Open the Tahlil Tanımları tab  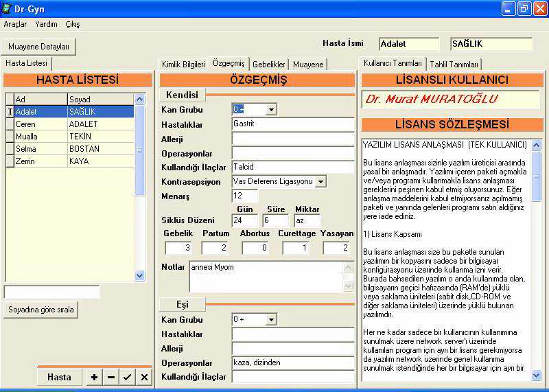[454, 64]
